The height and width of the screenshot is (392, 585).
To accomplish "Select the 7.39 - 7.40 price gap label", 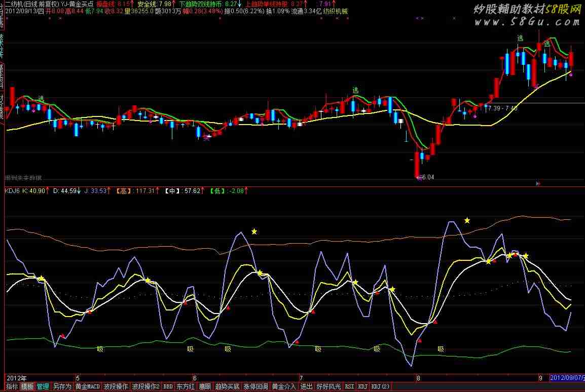I will [502, 108].
